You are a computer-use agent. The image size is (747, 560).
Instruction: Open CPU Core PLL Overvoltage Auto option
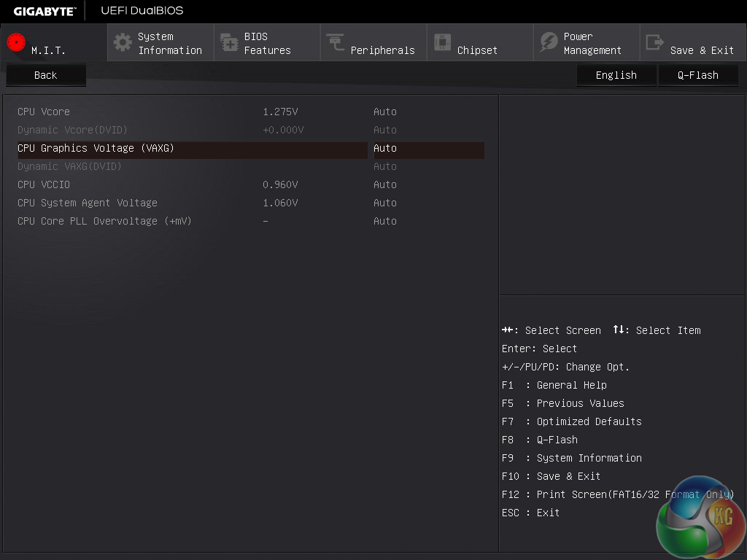tap(385, 221)
